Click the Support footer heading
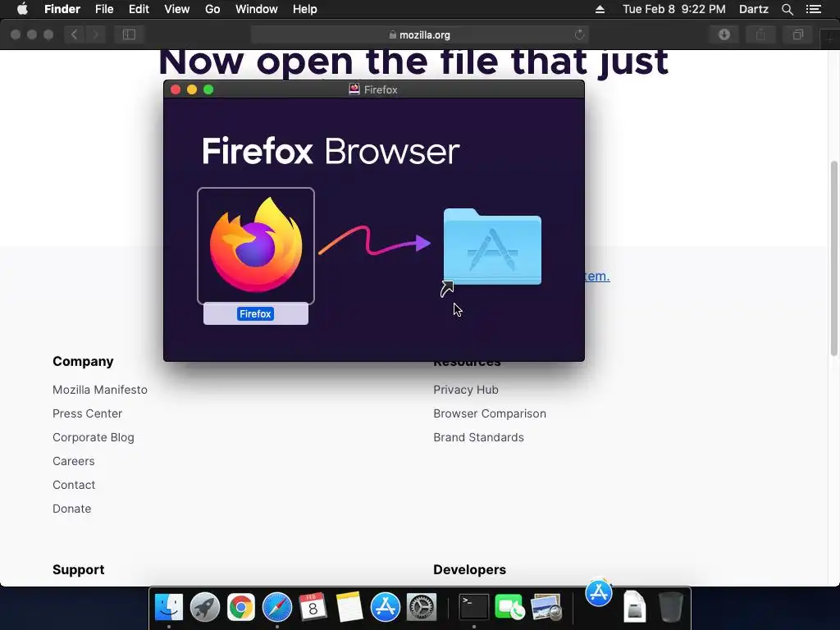The height and width of the screenshot is (630, 840). pos(78,569)
